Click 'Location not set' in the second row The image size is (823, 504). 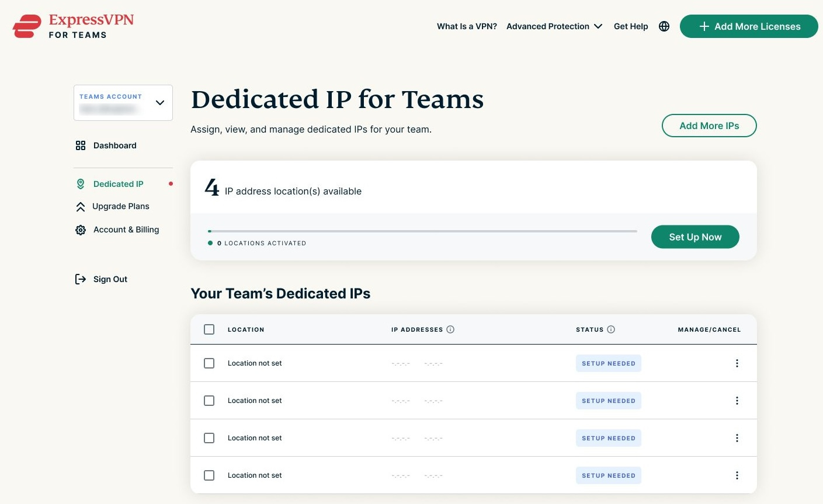pyautogui.click(x=255, y=401)
